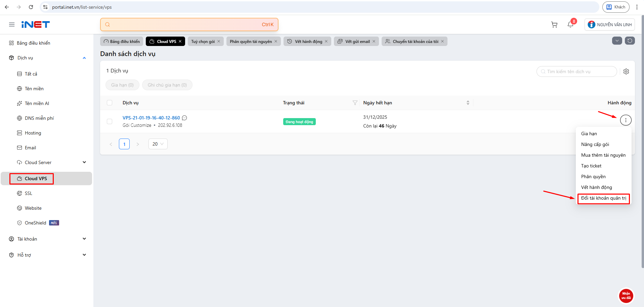Screen dimensions: 644x307
Task: Open actions menu for the VPS row
Action: (x=626, y=120)
